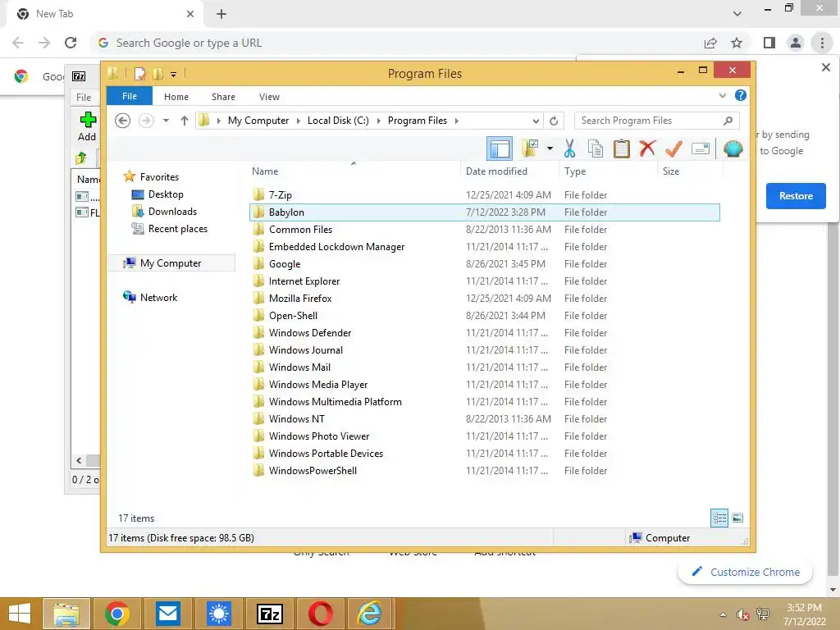Open the Quick Access Toolbar customize dropdown
Image resolution: width=840 pixels, height=630 pixels.
174,74
